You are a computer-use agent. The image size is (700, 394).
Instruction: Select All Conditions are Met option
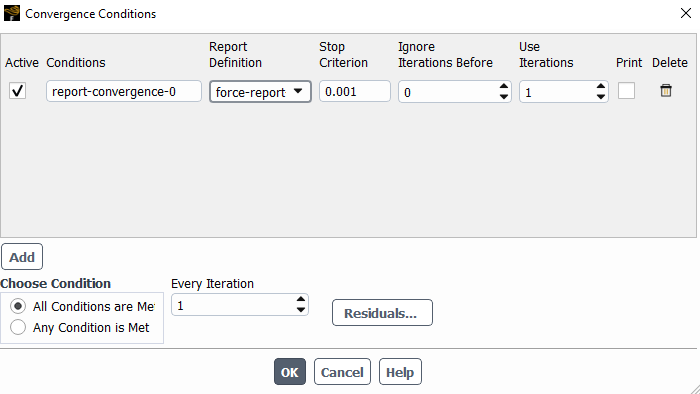click(x=18, y=306)
